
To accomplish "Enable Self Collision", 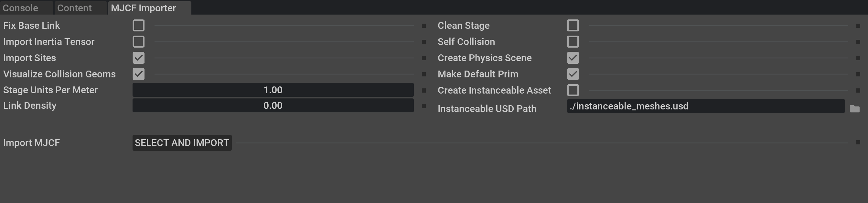I will (573, 41).
